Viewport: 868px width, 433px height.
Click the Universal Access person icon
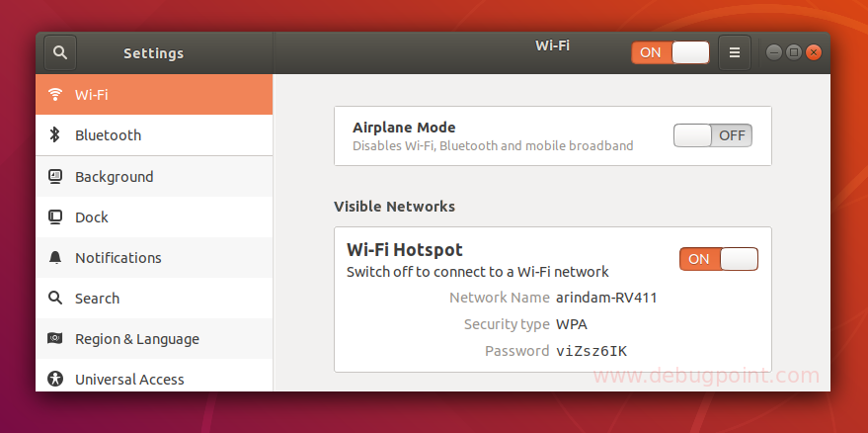pyautogui.click(x=55, y=380)
